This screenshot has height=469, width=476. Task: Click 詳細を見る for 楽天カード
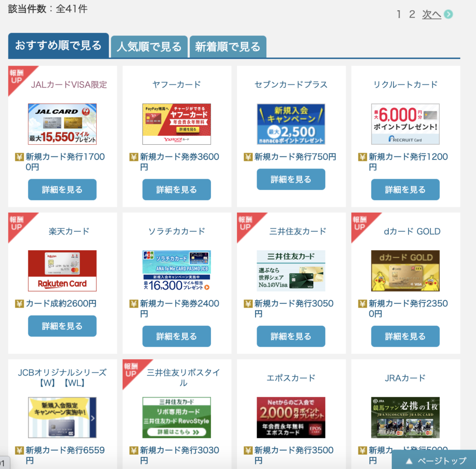62,326
